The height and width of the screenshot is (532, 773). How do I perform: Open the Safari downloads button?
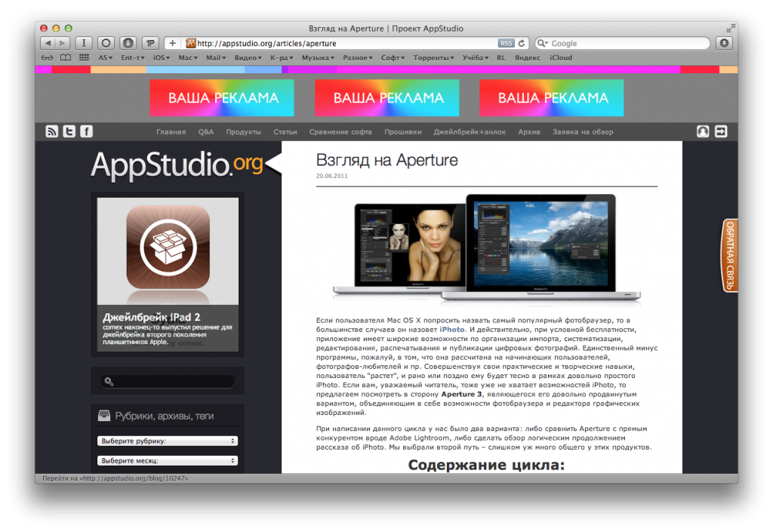tap(724, 43)
